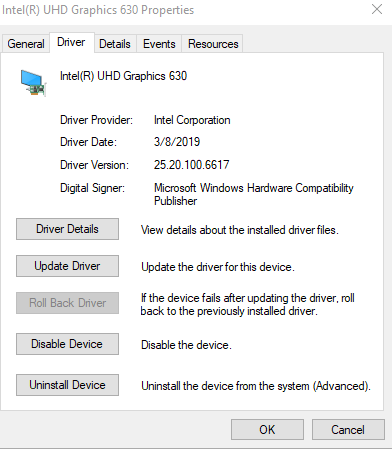Click the Update Driver button
This screenshot has width=392, height=449.
(67, 266)
